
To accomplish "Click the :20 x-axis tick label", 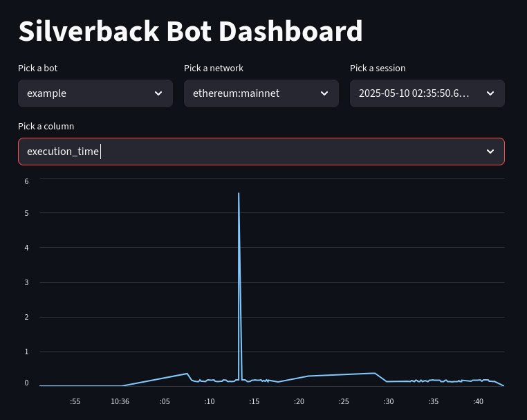I will coord(299,401).
